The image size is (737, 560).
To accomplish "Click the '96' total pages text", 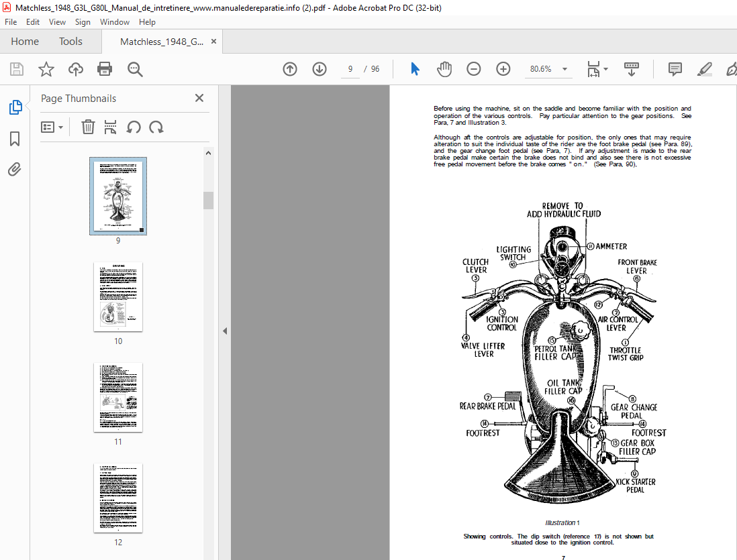I will [x=375, y=69].
